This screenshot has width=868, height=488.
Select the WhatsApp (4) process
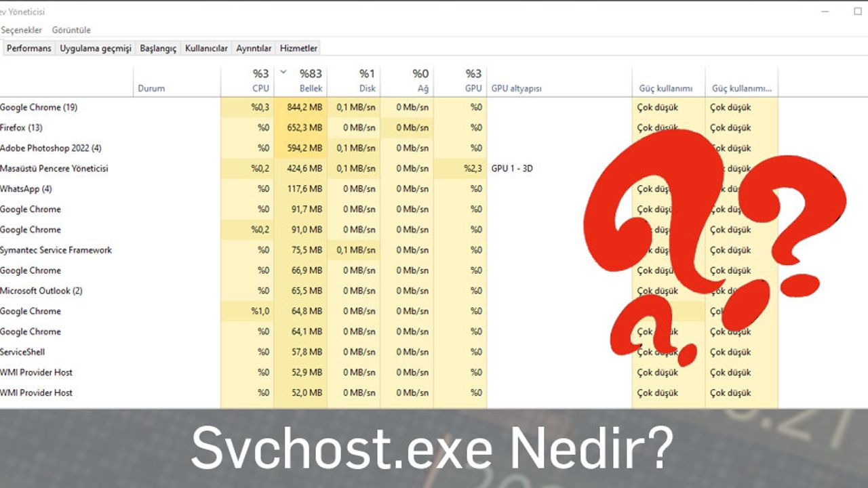click(x=389, y=188)
